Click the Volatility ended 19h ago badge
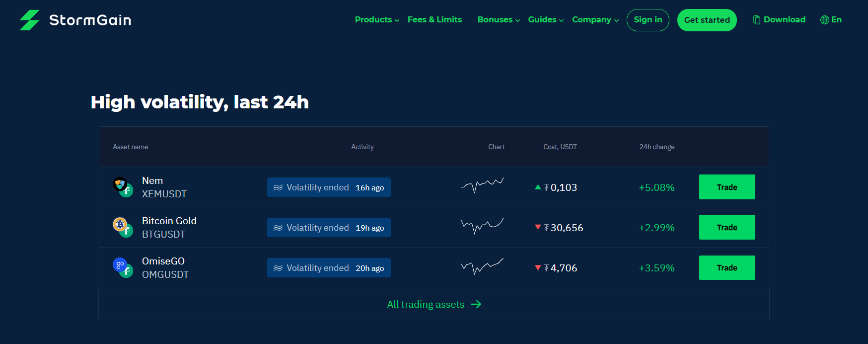The width and height of the screenshot is (868, 344). (329, 228)
